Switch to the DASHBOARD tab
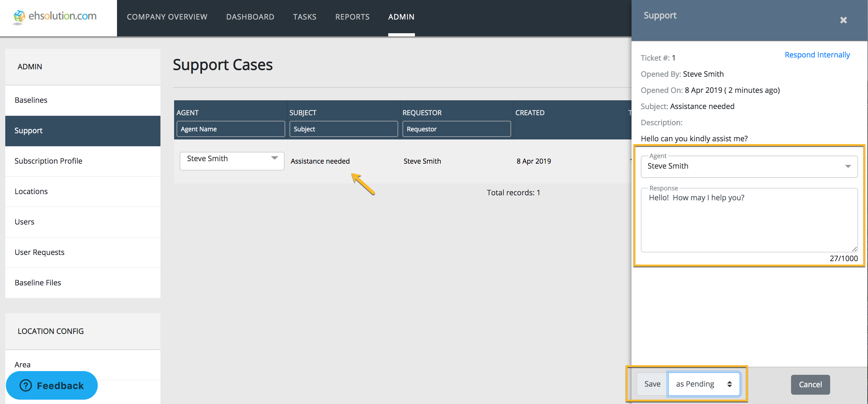Screen dimensions: 868x404 (250, 16)
